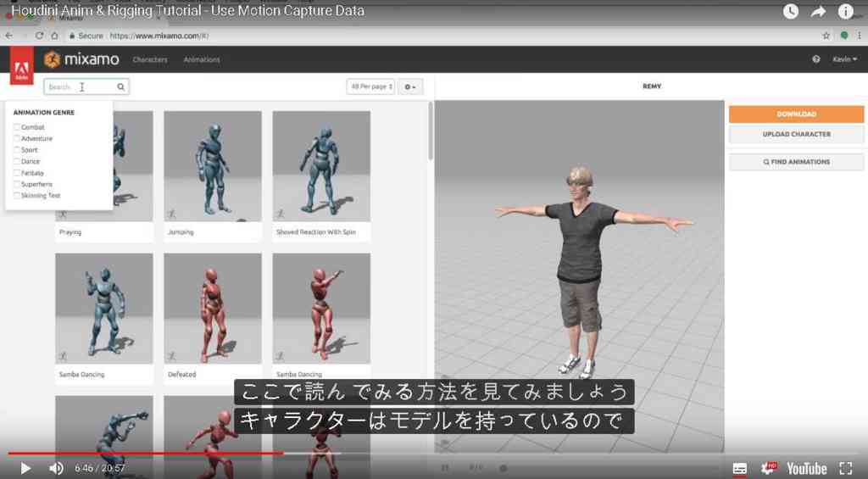The width and height of the screenshot is (868, 479).
Task: Click the Watch Later clock icon
Action: [791, 11]
